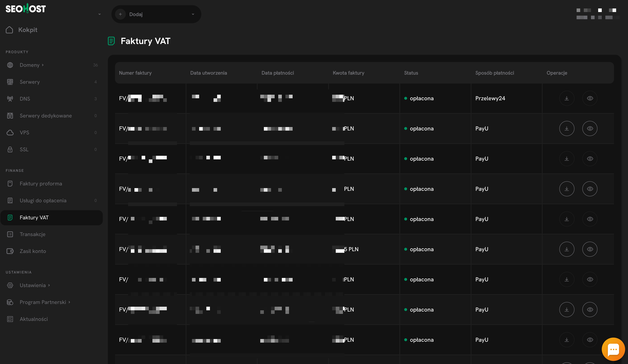Viewport: 628px width, 364px height.
Task: Click the SEOHOST logo
Action: pyautogui.click(x=26, y=9)
